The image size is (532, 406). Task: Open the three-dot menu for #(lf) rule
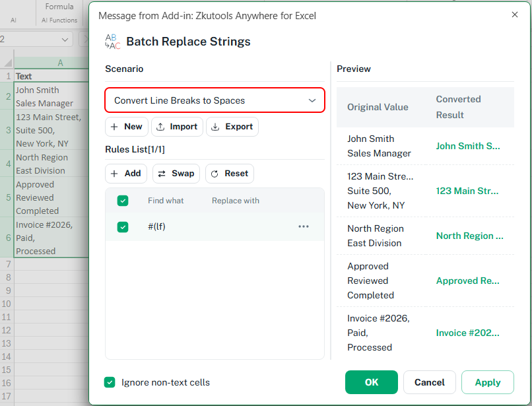pos(304,226)
